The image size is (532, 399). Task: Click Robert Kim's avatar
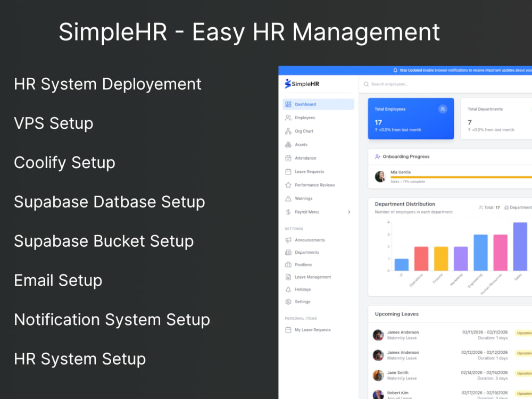coord(378,395)
